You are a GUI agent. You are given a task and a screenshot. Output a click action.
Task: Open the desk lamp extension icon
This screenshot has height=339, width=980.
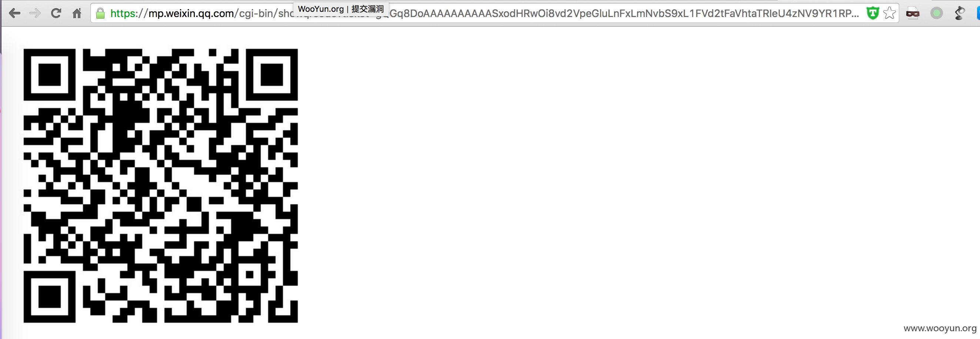click(960, 13)
